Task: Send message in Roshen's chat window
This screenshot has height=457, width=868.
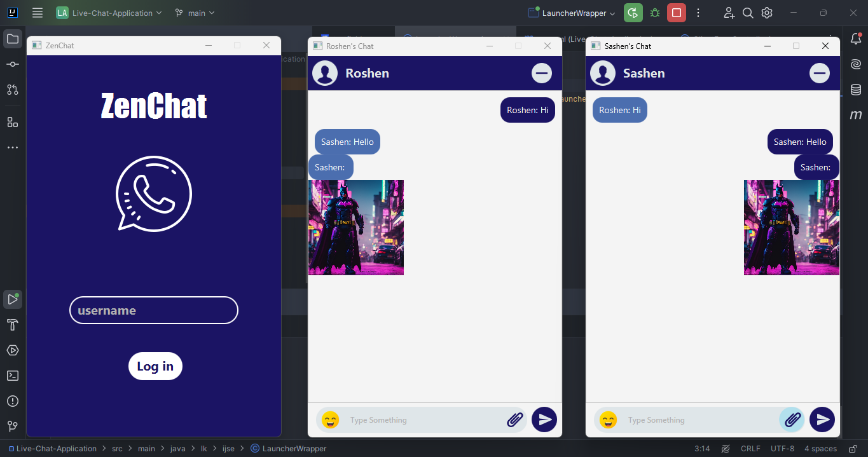Action: point(544,419)
